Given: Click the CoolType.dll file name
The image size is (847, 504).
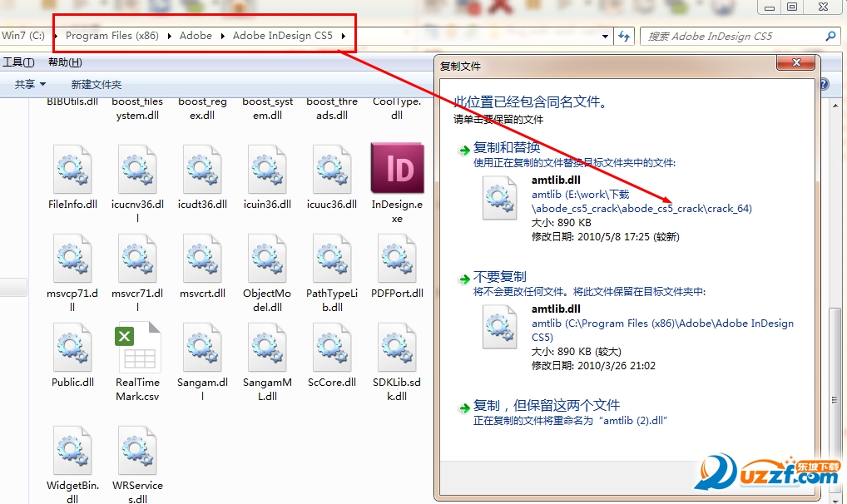Looking at the screenshot, I should (397, 108).
